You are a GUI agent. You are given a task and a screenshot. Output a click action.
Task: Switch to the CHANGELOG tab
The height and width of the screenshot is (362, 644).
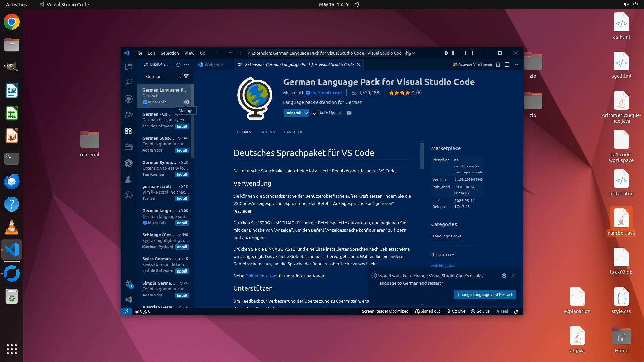pyautogui.click(x=292, y=132)
